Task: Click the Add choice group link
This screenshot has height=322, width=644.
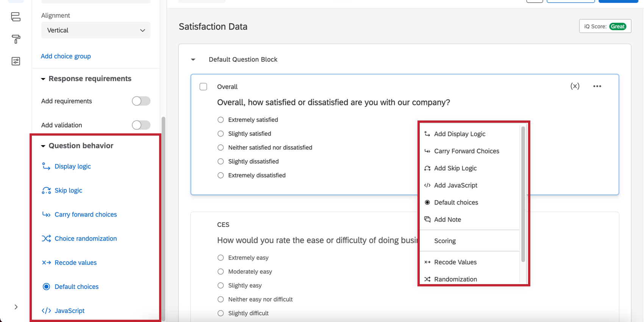Action: click(66, 56)
